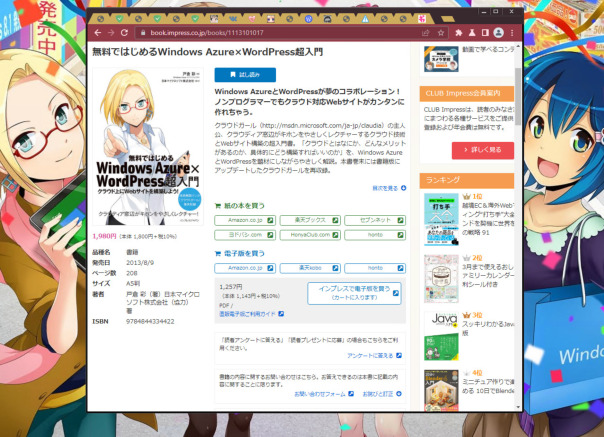The image size is (604, 437).
Task: Open the rank 4位 Blender book thumbnail
Action: [441, 390]
